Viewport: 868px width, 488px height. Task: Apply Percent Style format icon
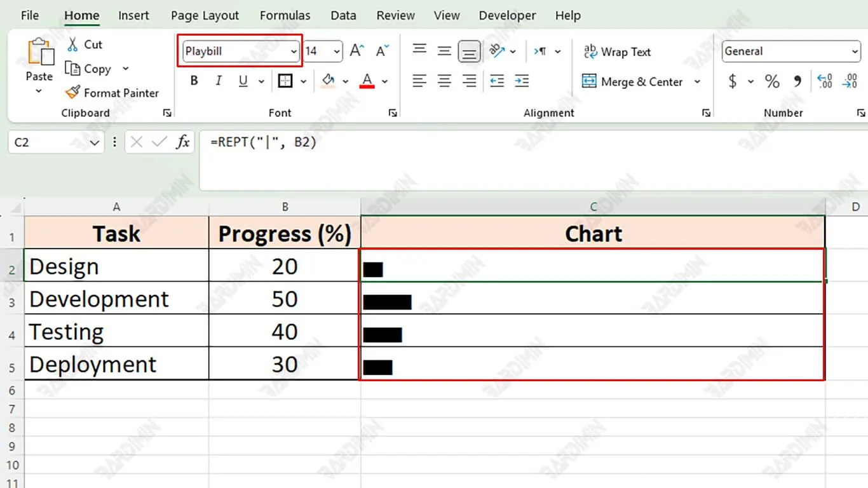pyautogui.click(x=772, y=81)
